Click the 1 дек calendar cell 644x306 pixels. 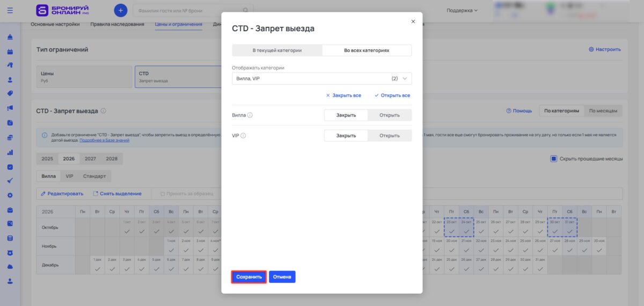tap(97, 265)
